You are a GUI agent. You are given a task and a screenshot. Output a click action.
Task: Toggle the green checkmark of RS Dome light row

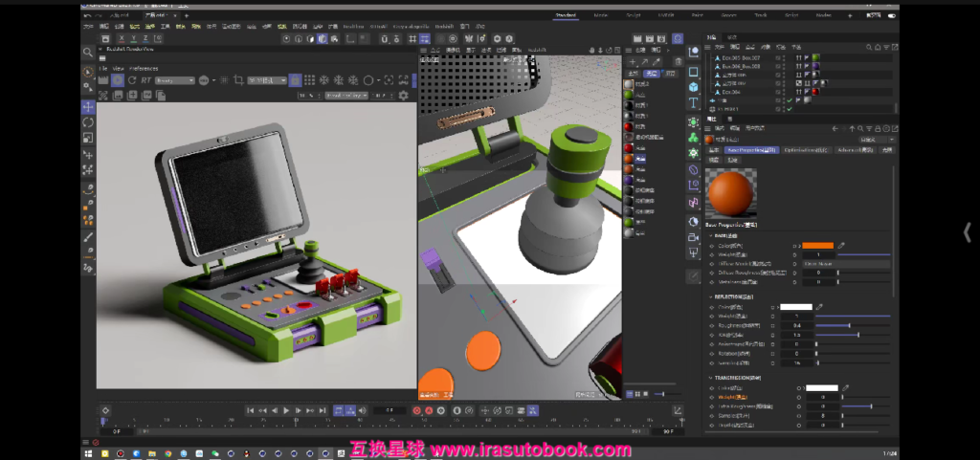790,109
